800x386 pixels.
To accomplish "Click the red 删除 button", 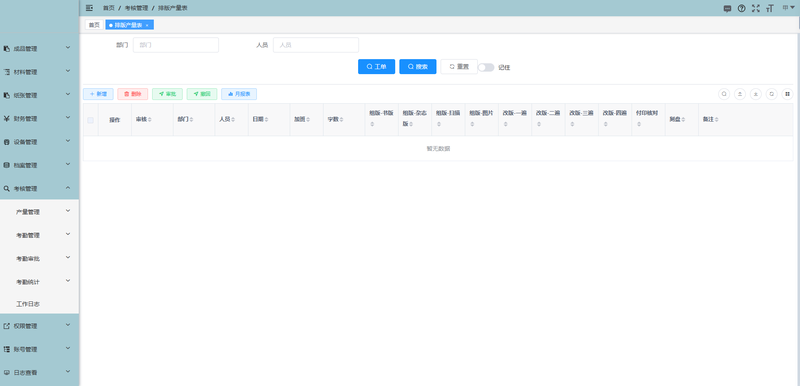I will (133, 94).
